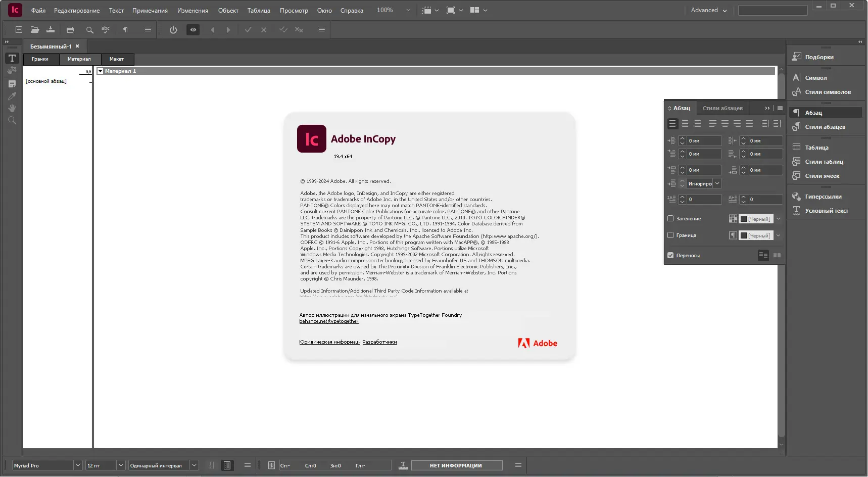Center align paragraph in Абзац panel

click(685, 124)
